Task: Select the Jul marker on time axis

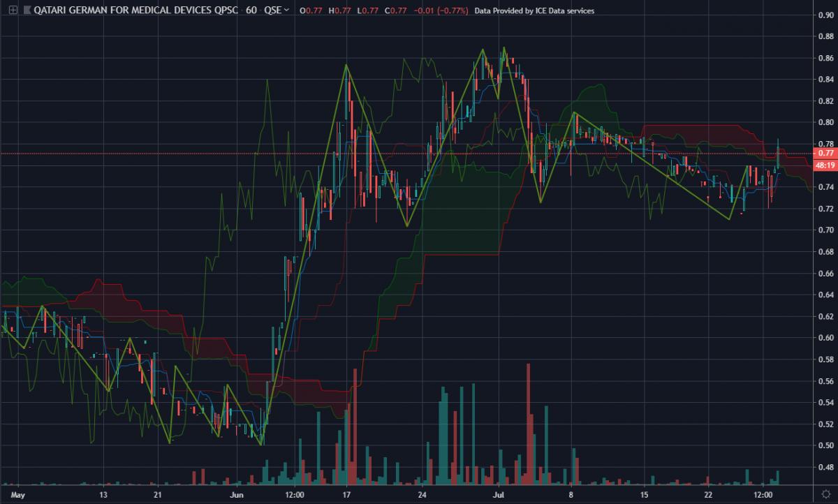Action: coord(499,496)
